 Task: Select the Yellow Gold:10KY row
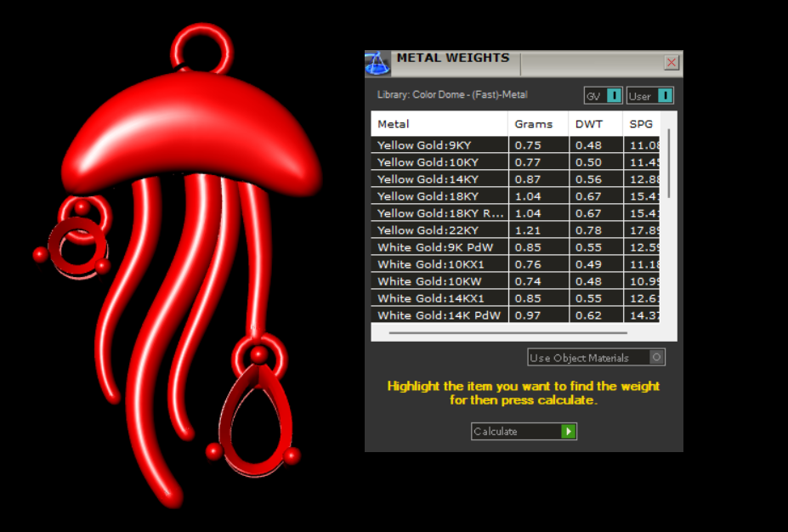515,162
